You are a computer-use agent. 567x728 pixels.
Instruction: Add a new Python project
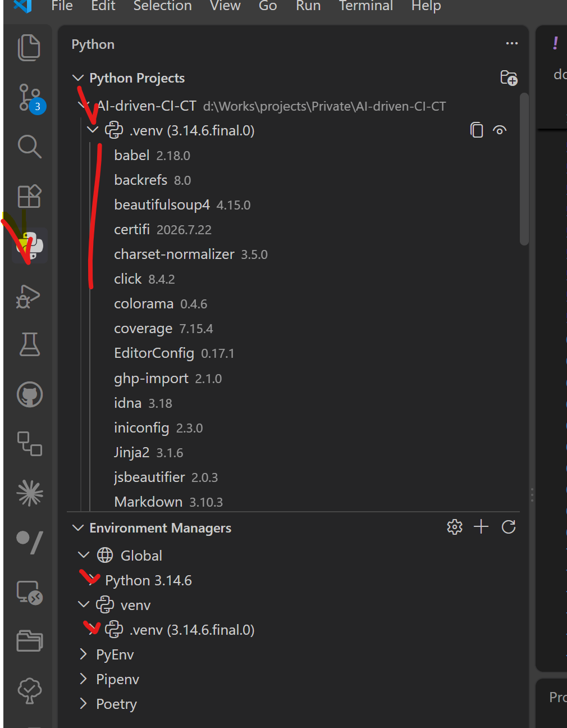(x=509, y=78)
